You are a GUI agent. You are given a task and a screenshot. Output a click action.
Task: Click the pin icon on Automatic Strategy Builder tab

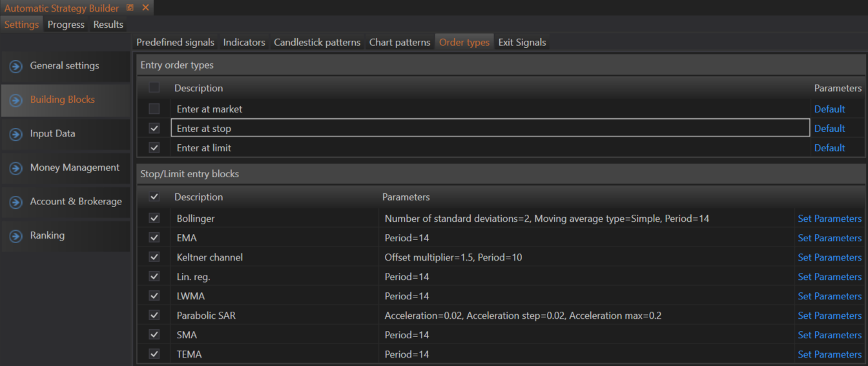pos(130,8)
